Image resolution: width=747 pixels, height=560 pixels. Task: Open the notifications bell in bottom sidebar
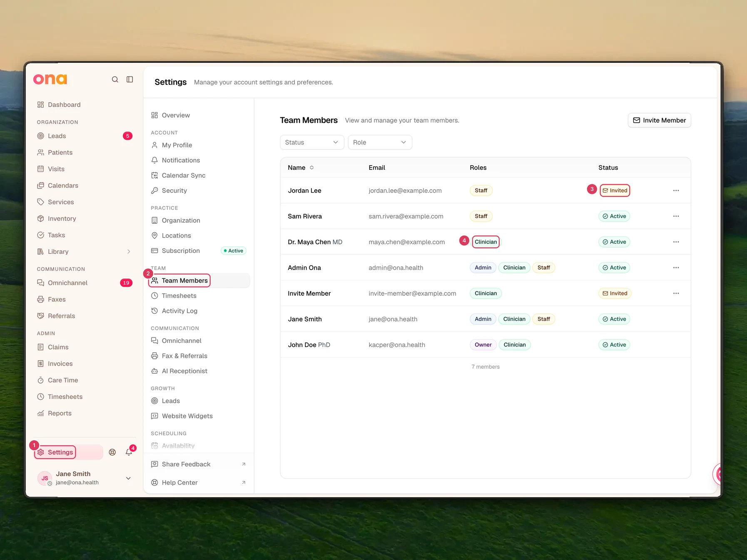(129, 452)
